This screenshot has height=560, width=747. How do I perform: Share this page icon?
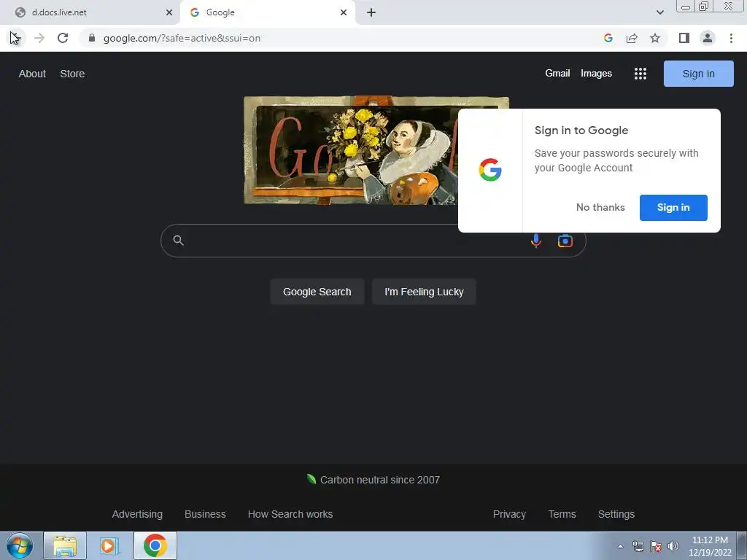632,38
